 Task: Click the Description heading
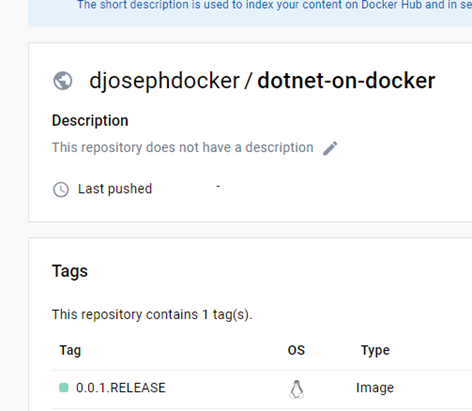[x=90, y=121]
